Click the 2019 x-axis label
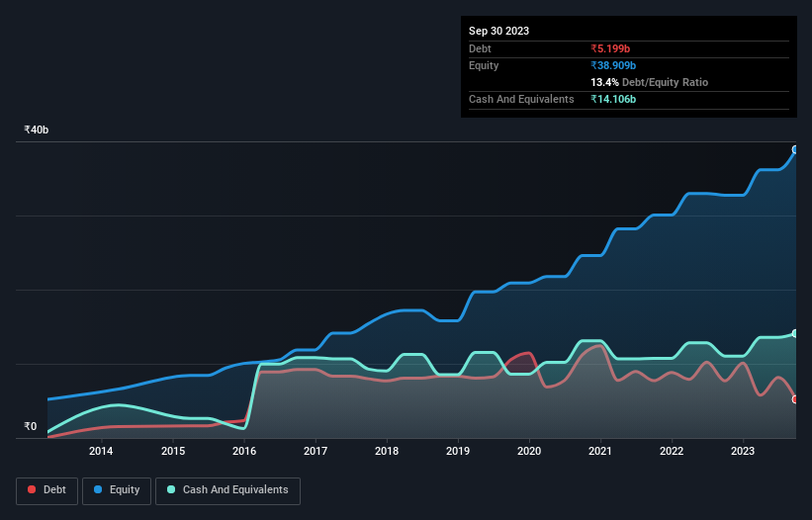The width and height of the screenshot is (812, 520). point(458,451)
